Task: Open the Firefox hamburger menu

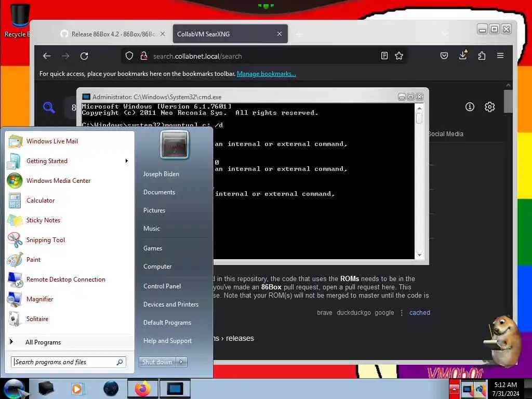Action: pyautogui.click(x=500, y=55)
